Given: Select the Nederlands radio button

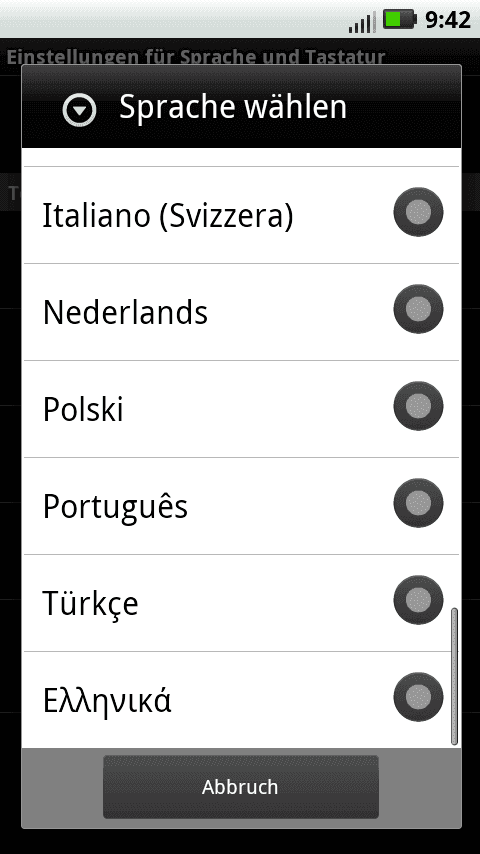Looking at the screenshot, I should (418, 309).
